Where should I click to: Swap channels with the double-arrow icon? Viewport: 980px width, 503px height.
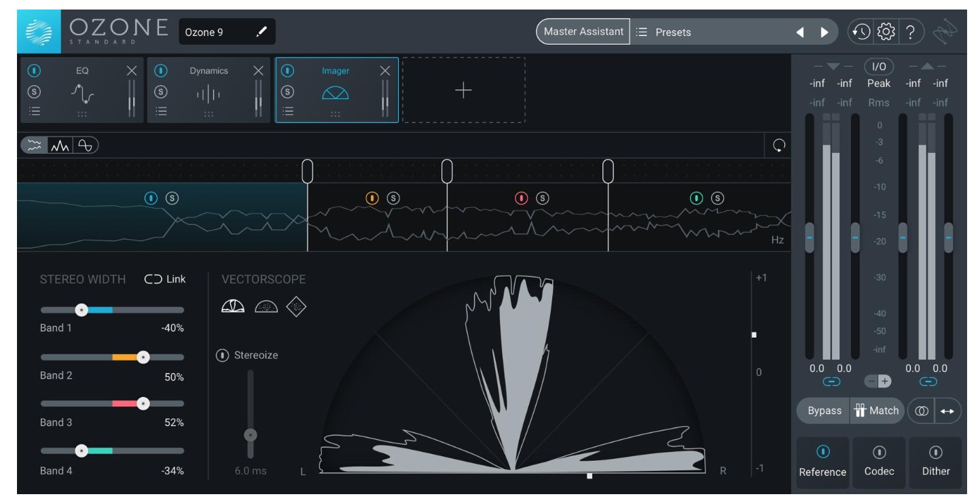(x=948, y=411)
